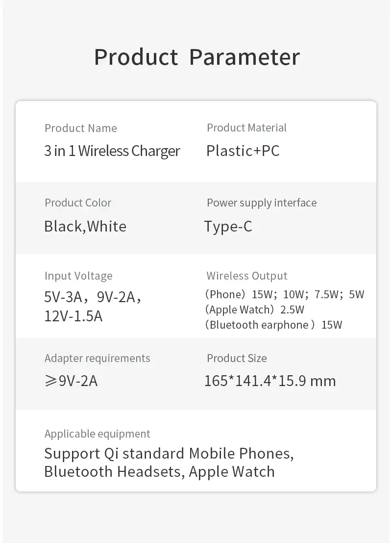Screen dimensions: 392x543
Task: Click the Power supply interface label
Action: tap(262, 203)
